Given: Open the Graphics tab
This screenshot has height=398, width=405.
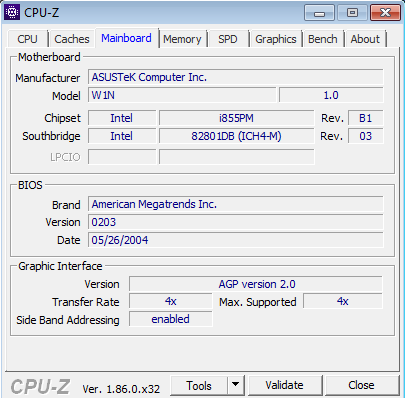Looking at the screenshot, I should [276, 39].
